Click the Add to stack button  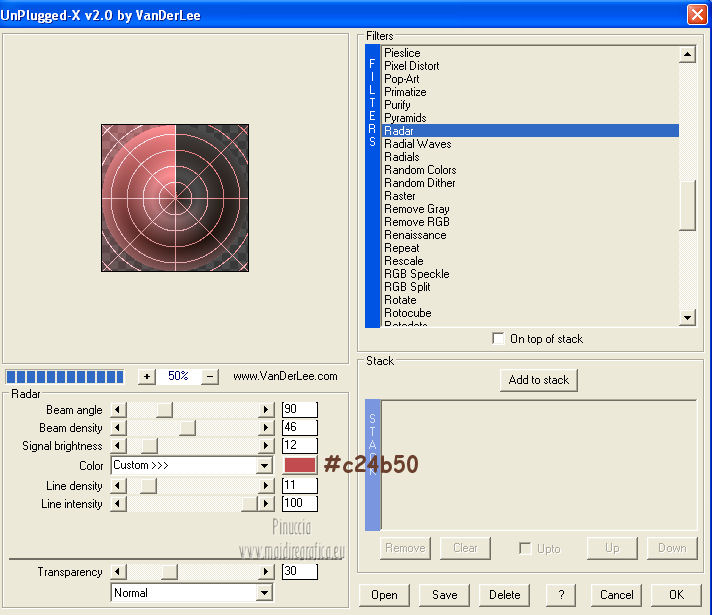click(x=539, y=380)
